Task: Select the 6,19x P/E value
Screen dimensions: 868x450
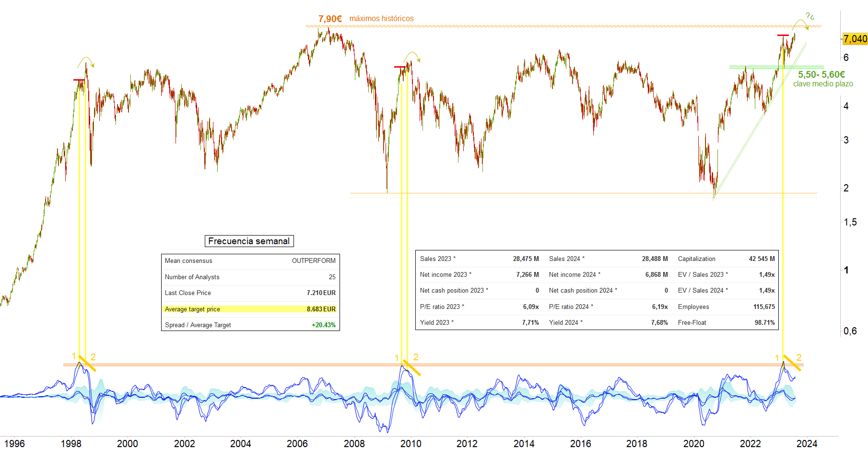Action: click(660, 307)
